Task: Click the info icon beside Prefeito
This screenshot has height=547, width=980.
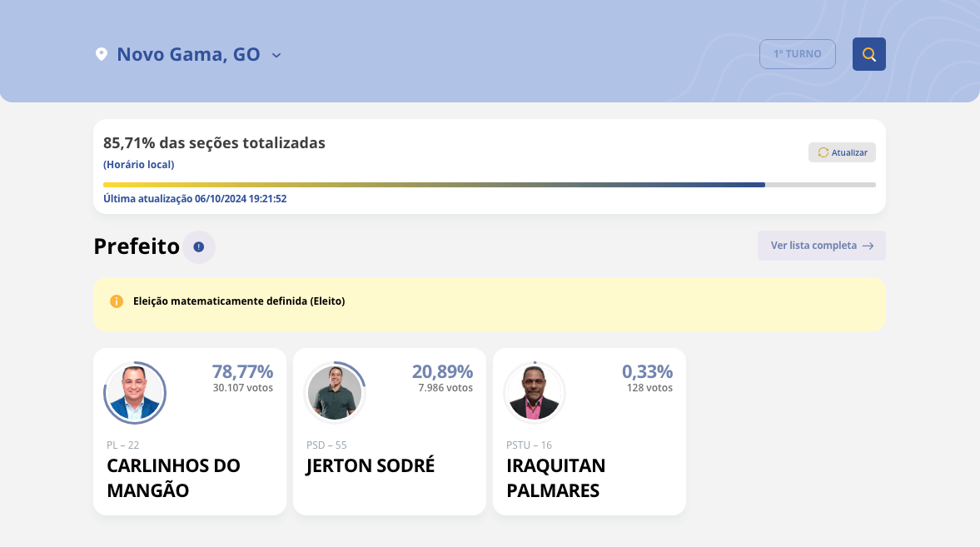Action: coord(198,246)
